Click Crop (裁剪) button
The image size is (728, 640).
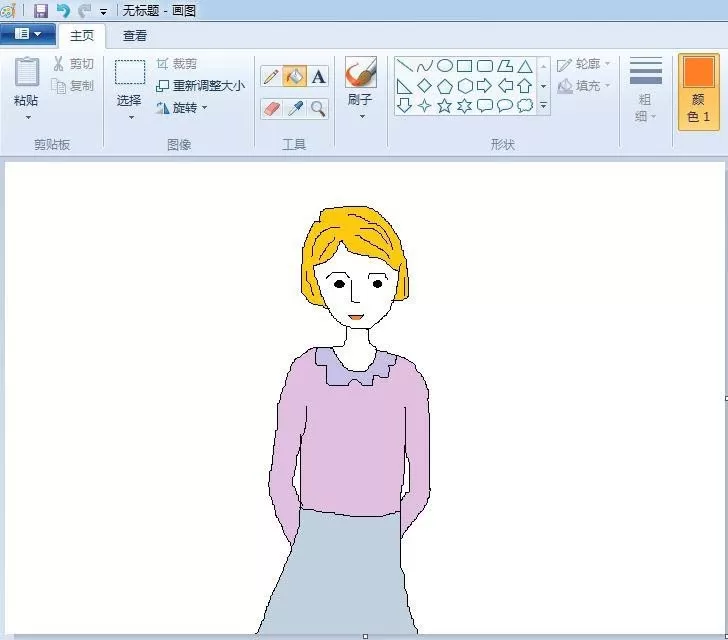[x=177, y=64]
